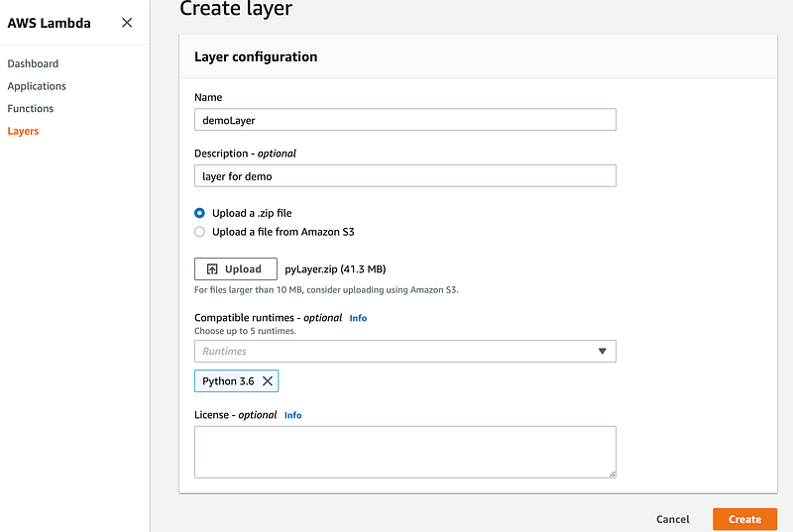793x532 pixels.
Task: Open Dashboard in sidebar
Action: (x=33, y=63)
